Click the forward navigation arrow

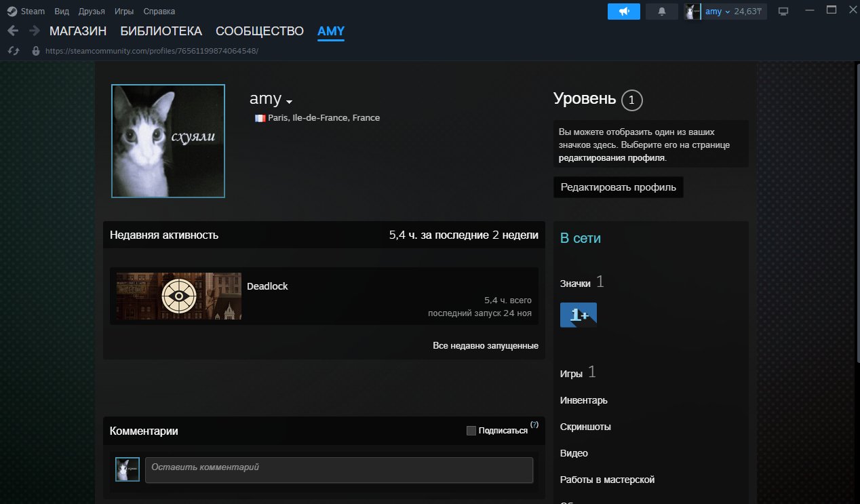point(35,31)
